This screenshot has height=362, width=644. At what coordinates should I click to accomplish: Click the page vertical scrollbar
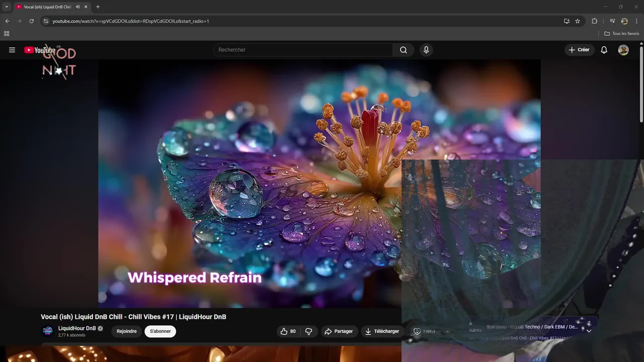pyautogui.click(x=641, y=85)
